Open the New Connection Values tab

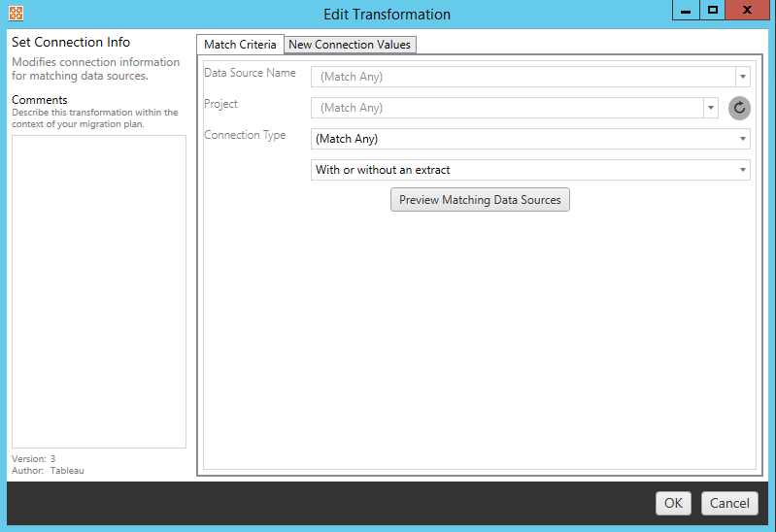350,45
